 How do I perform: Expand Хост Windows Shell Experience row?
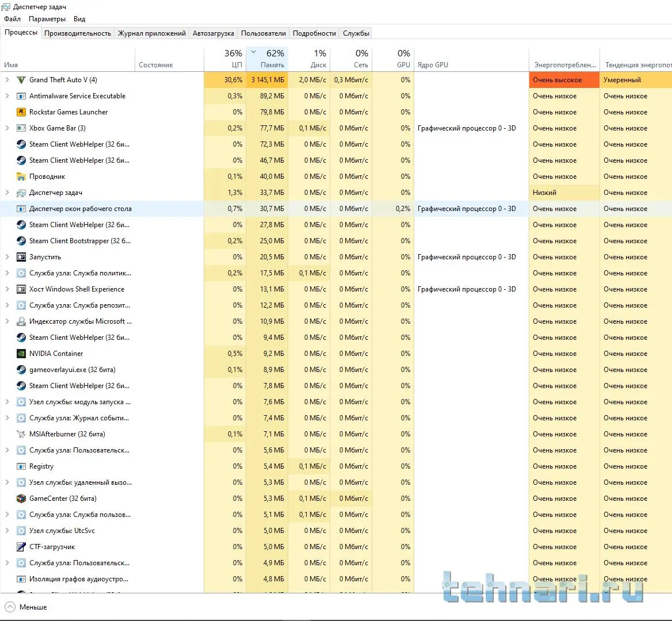(7, 289)
